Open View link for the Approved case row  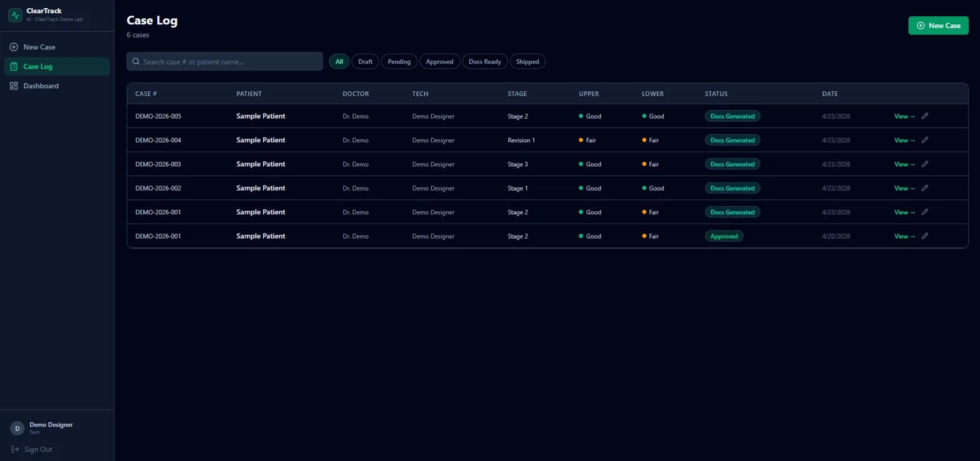[904, 236]
